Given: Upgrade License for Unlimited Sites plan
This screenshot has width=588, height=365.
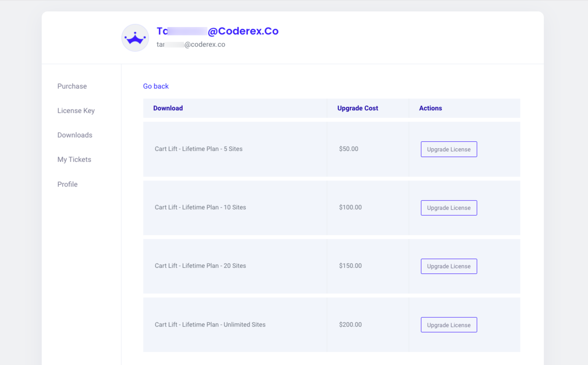Looking at the screenshot, I should (x=449, y=325).
